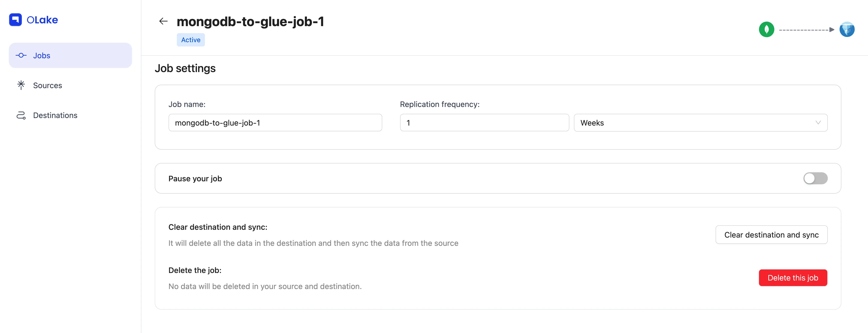868x333 pixels.
Task: Click the back arrow icon
Action: coord(164,21)
